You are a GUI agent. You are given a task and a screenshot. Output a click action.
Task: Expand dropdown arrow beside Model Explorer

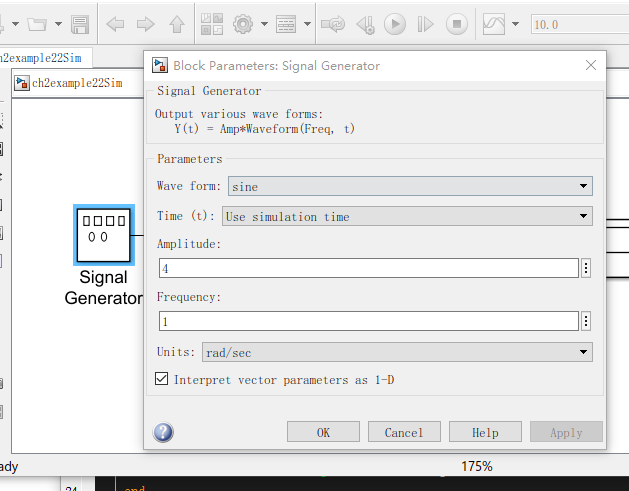[307, 24]
